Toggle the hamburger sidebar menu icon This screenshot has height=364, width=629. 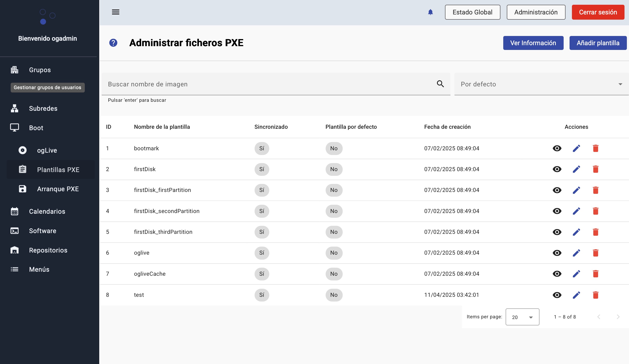click(x=116, y=12)
